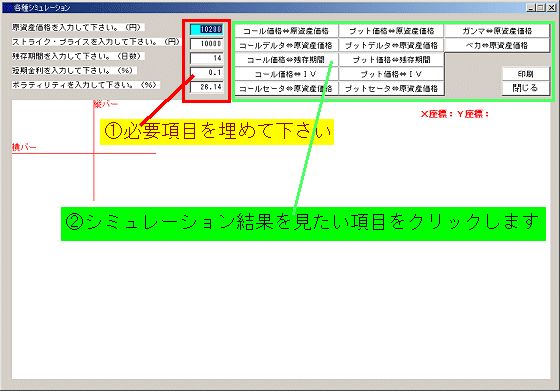Close the window with title bar X
The height and width of the screenshot is (391, 560).
tap(551, 7)
